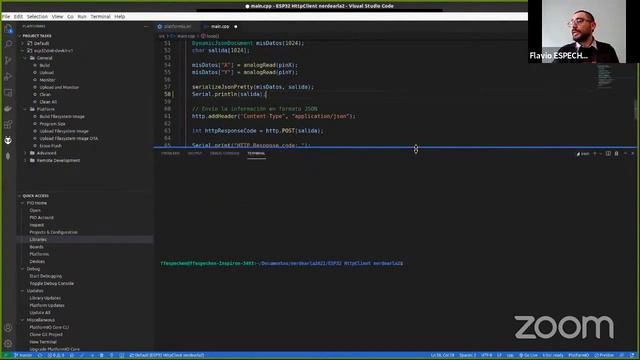
Task: Click the Ln, Col indicator in status bar
Action: [442, 356]
